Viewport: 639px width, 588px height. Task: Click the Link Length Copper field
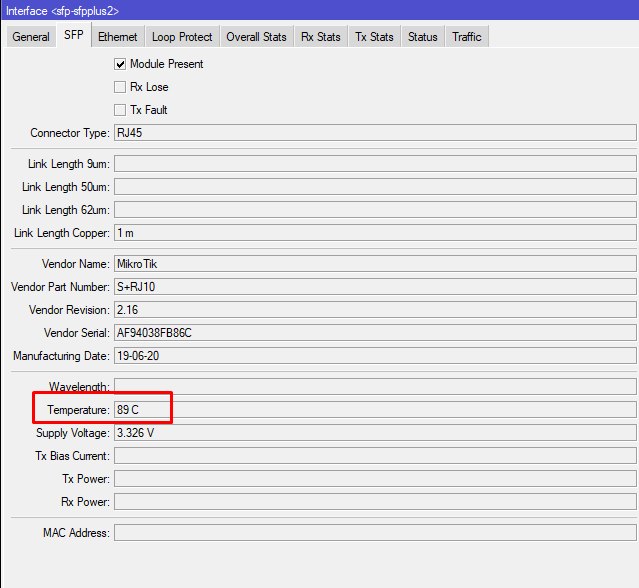click(375, 233)
